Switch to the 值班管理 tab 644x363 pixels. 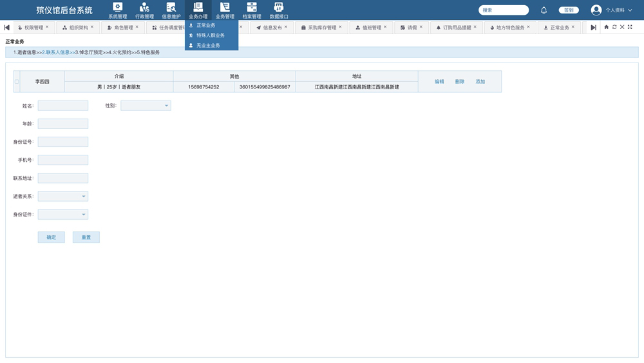click(x=368, y=28)
